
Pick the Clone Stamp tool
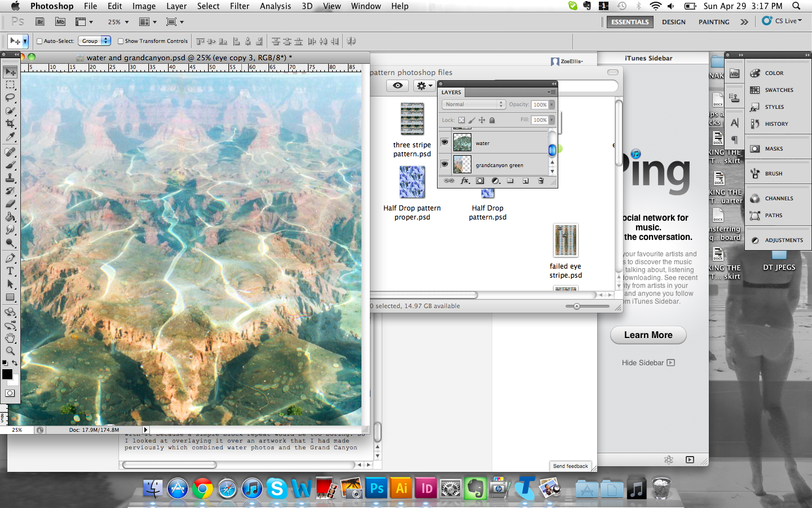[x=10, y=178]
